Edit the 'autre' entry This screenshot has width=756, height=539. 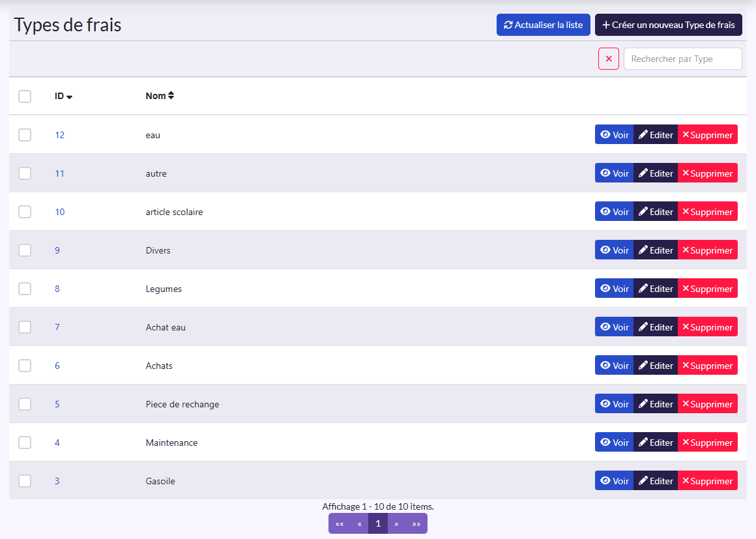pyautogui.click(x=656, y=173)
